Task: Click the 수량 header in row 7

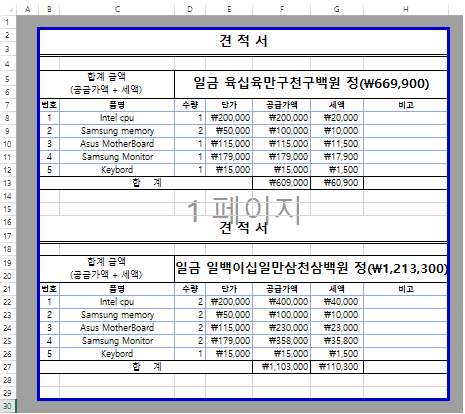Action: tap(190, 105)
